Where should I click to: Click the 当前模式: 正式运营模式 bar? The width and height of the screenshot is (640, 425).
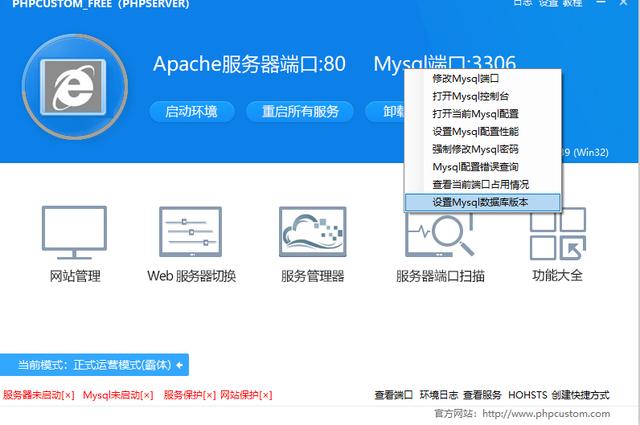(94, 365)
